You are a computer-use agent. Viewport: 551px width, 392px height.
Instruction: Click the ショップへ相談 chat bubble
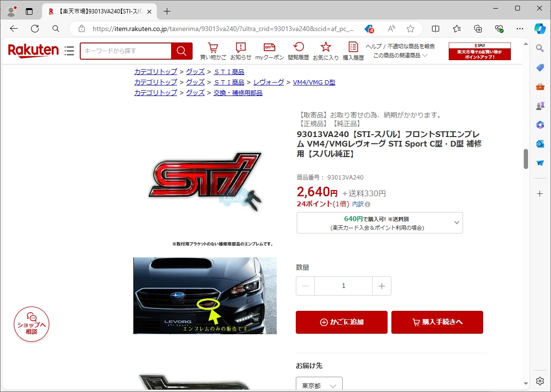pos(32,324)
